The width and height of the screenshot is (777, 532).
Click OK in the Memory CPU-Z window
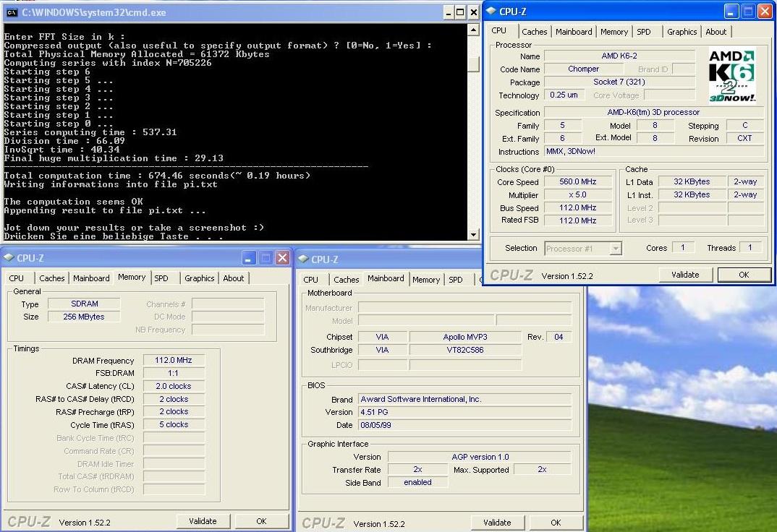pyautogui.click(x=261, y=521)
